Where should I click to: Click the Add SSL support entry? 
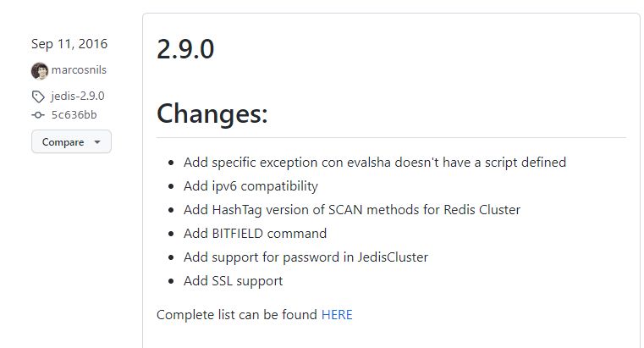233,280
